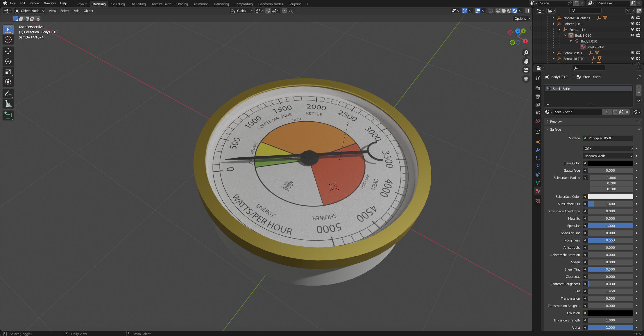The width and height of the screenshot is (644, 336).
Task: Click the Subsurface Color white swatch
Action: [x=611, y=197]
